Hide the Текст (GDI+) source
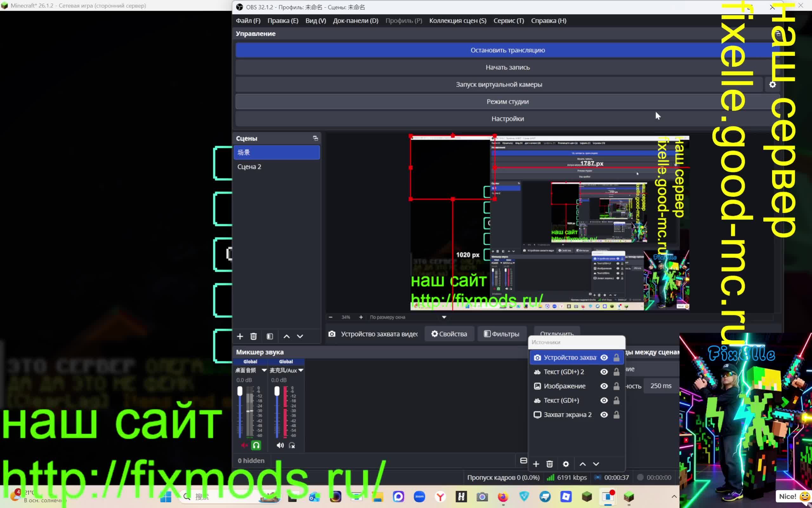812x508 pixels. 604,400
